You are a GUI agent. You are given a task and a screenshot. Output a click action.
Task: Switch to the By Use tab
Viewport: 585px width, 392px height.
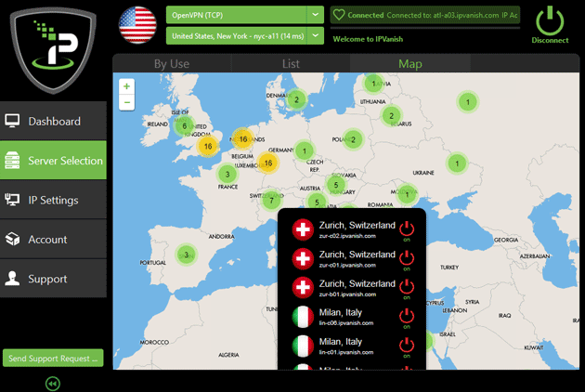[x=172, y=64]
